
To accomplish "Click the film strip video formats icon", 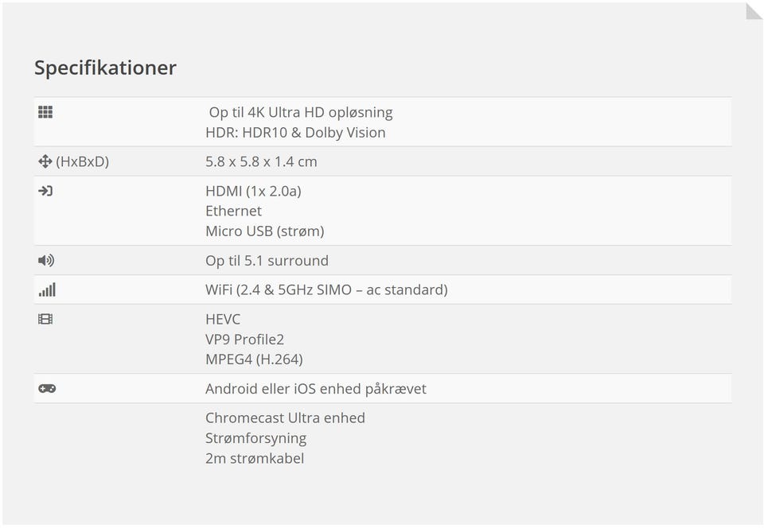I will [45, 319].
